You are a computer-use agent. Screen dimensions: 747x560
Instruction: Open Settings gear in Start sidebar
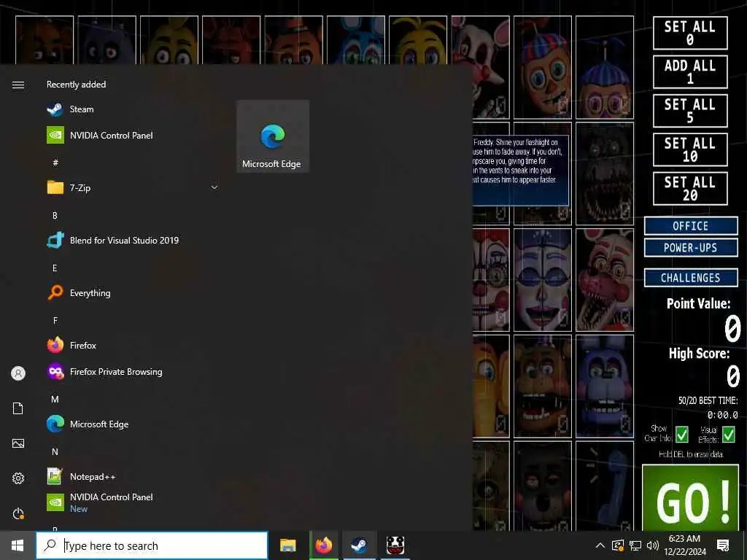[18, 478]
